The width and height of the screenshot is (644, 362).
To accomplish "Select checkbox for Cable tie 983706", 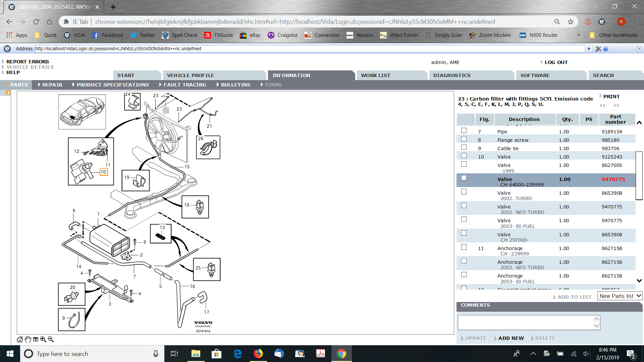I will (464, 147).
